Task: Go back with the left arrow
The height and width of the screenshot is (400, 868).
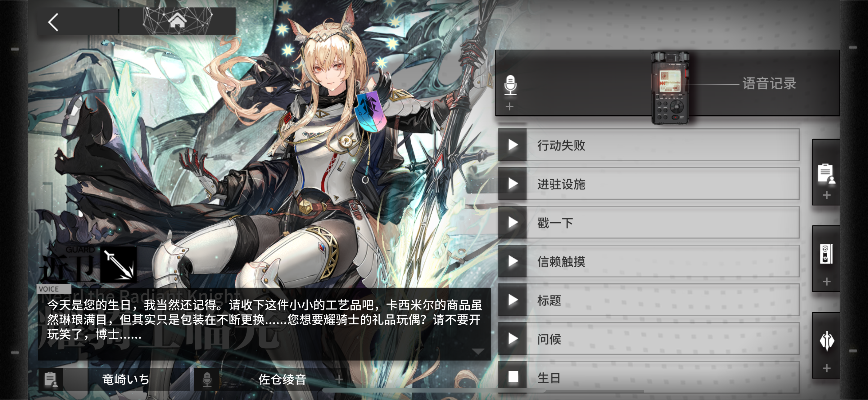Action: [54, 22]
